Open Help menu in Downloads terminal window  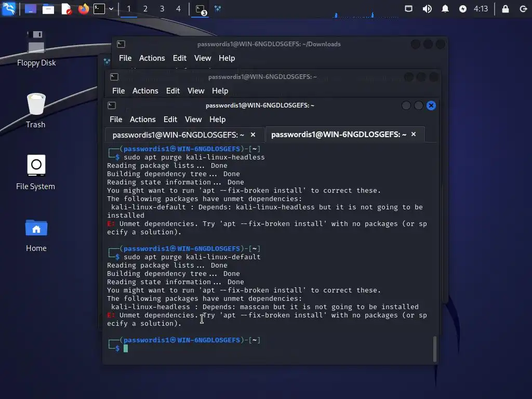point(227,58)
